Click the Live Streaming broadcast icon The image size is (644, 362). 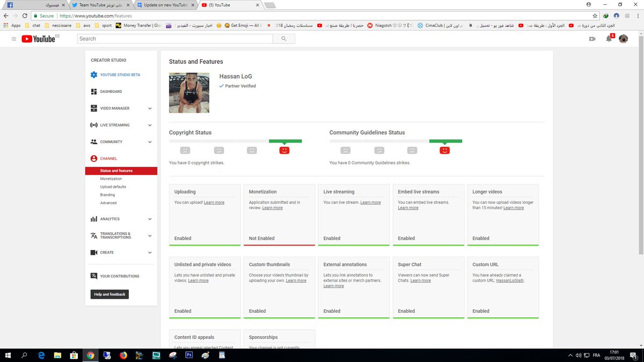coord(94,125)
